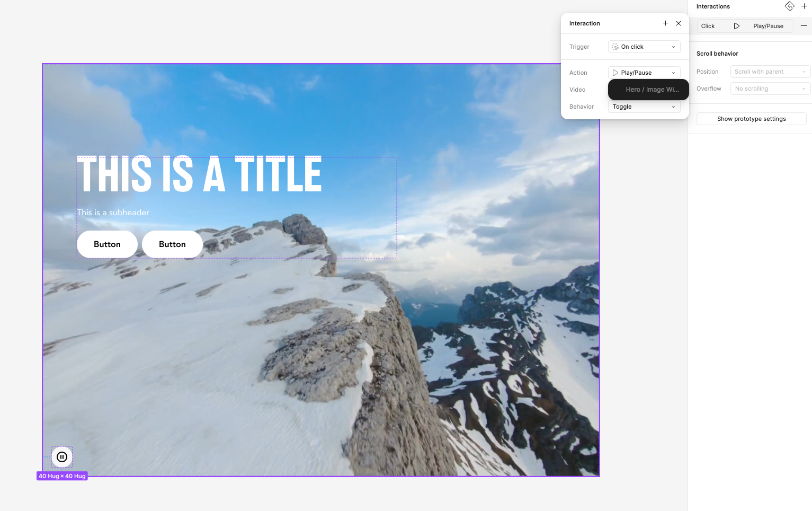This screenshot has height=511, width=812.
Task: Click the second Button in hero
Action: [172, 244]
